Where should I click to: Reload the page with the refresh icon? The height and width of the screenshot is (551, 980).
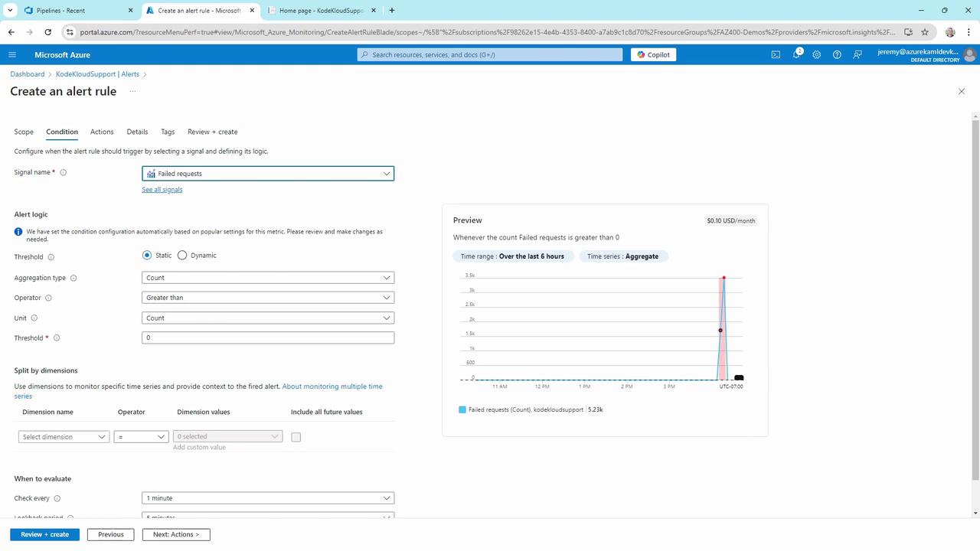pos(48,32)
